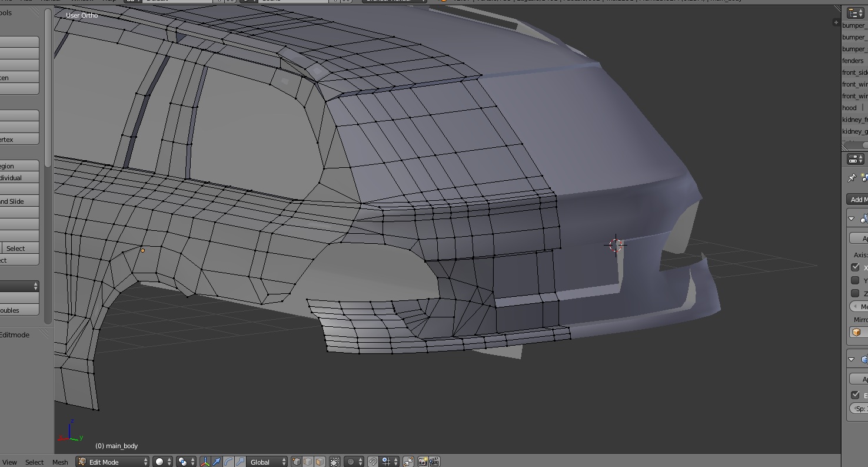Open the Edit Mode selector
The image size is (868, 467).
pos(112,462)
